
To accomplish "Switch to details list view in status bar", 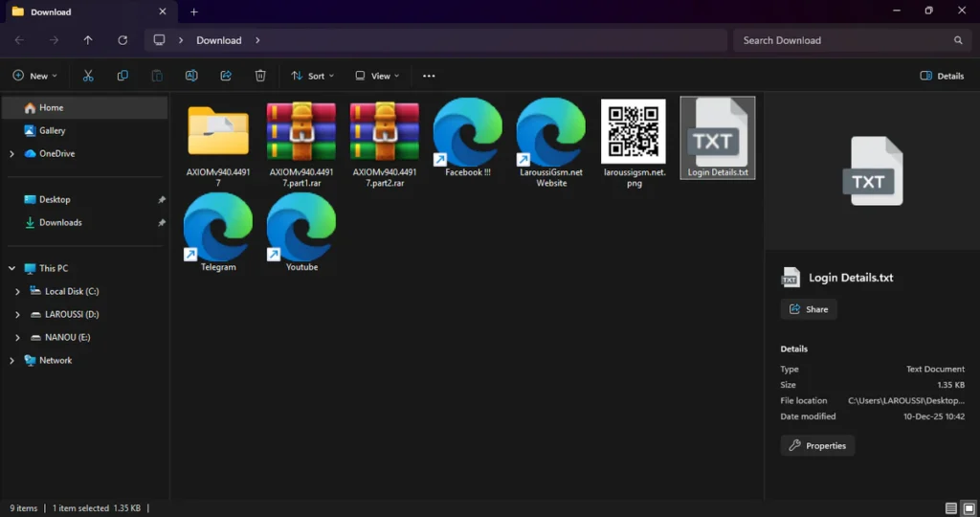I will pyautogui.click(x=950, y=507).
